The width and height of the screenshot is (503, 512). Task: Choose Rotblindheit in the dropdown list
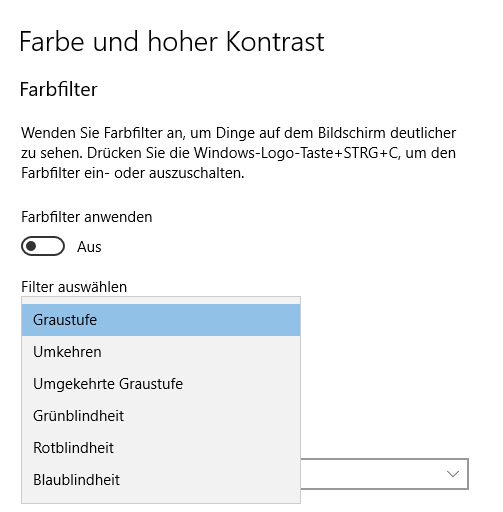pyautogui.click(x=161, y=448)
